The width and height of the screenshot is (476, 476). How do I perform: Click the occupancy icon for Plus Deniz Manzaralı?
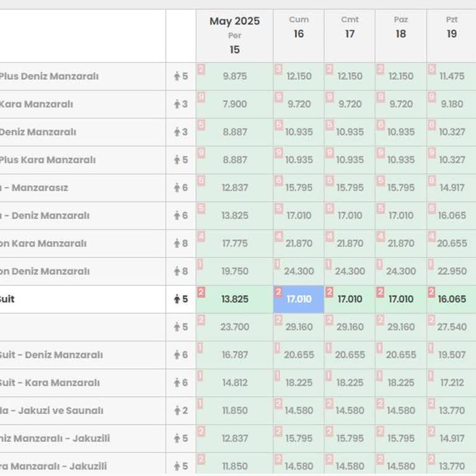coord(177,76)
